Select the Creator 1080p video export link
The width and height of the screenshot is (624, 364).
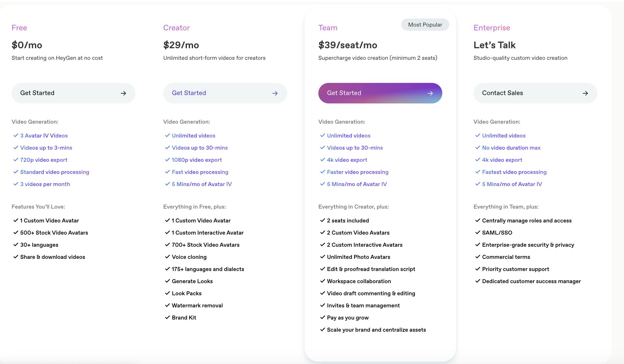197,160
